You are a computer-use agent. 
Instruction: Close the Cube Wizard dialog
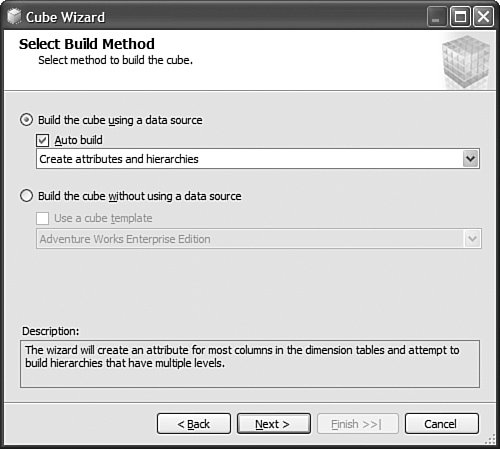click(483, 17)
